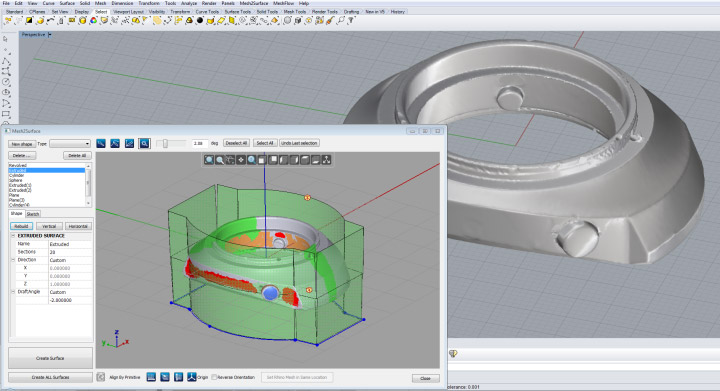This screenshot has height=391, width=720.
Task: Click the angle slider thumb
Action: (165, 144)
